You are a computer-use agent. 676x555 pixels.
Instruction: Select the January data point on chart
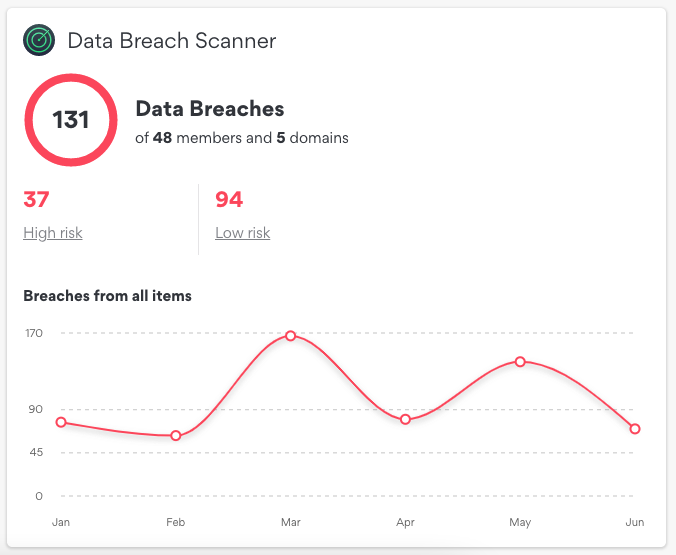click(61, 422)
